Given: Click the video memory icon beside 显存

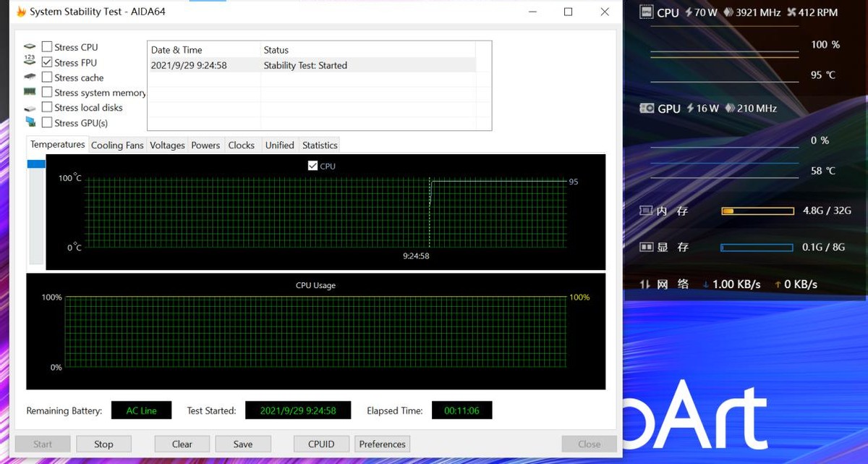Looking at the screenshot, I should coord(646,247).
